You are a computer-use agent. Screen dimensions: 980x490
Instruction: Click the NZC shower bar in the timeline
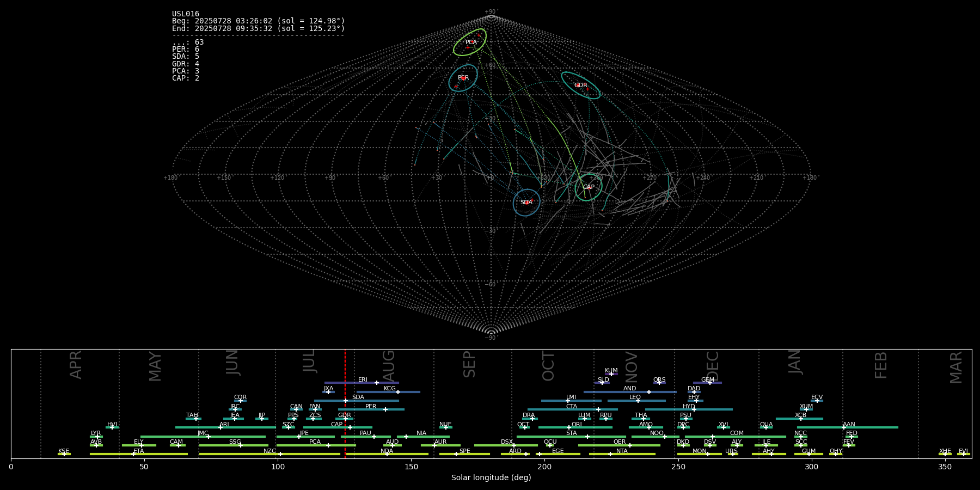(269, 454)
